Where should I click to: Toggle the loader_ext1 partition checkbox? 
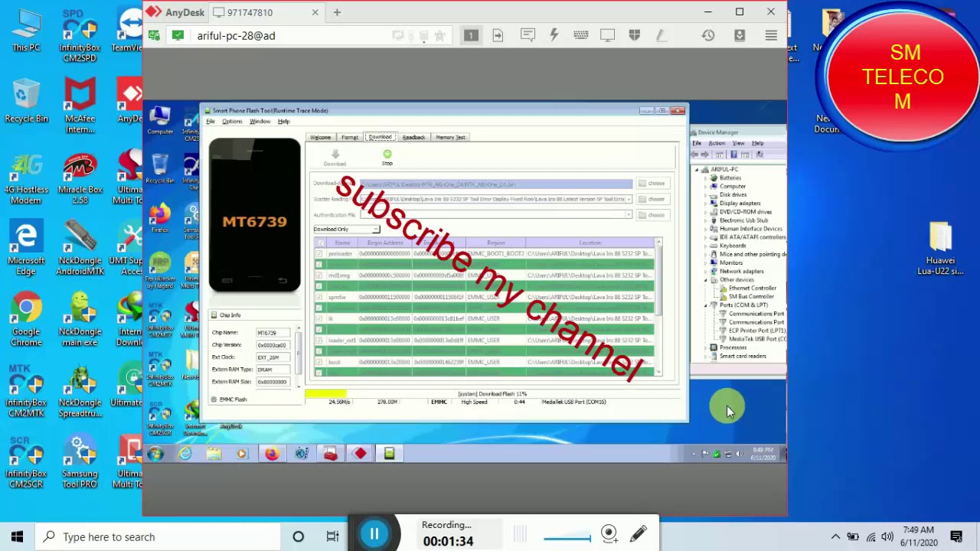(319, 340)
